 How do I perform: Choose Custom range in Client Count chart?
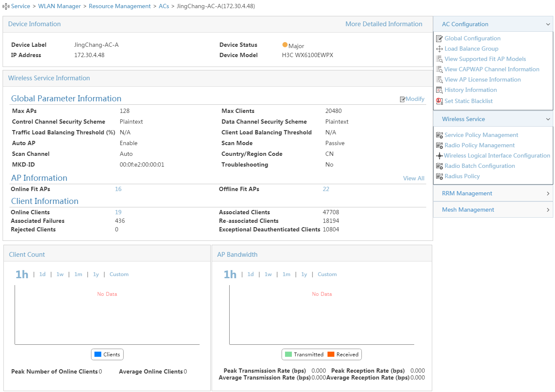(119, 274)
